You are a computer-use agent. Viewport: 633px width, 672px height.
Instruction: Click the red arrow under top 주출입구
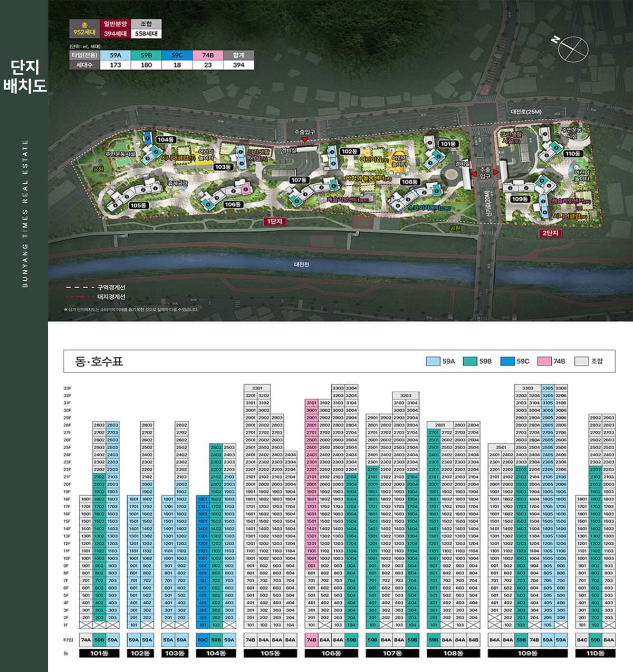[304, 139]
